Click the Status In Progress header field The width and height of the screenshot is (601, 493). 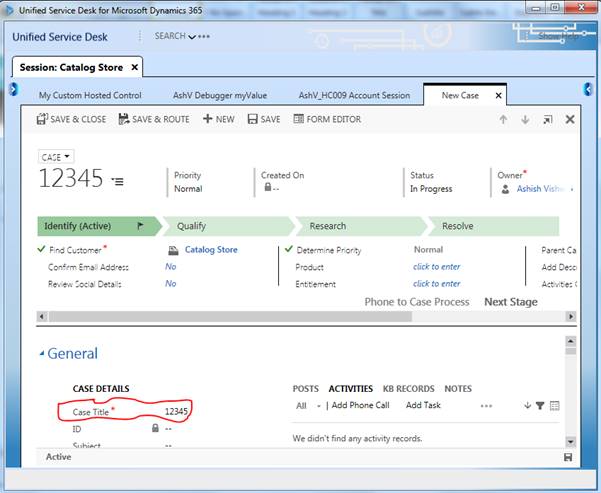431,182
